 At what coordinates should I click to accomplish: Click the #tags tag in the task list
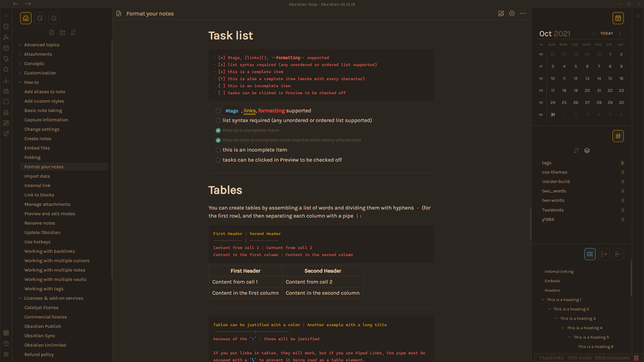pos(232,111)
